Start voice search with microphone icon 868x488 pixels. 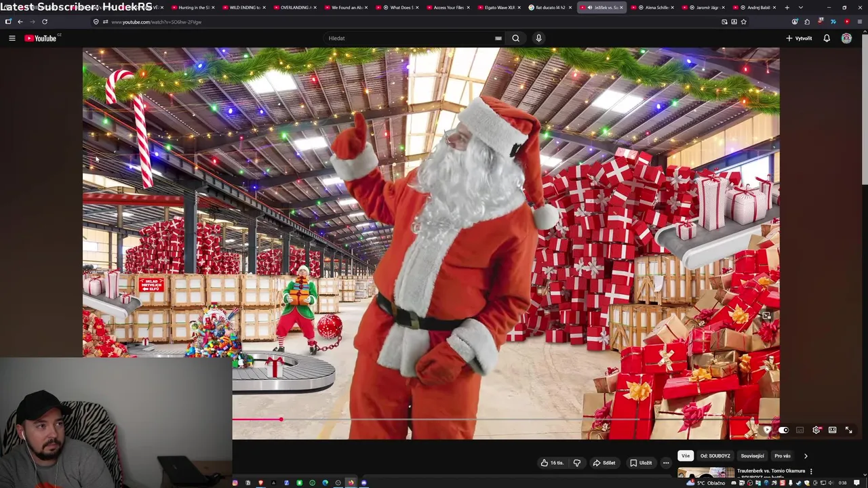538,38
